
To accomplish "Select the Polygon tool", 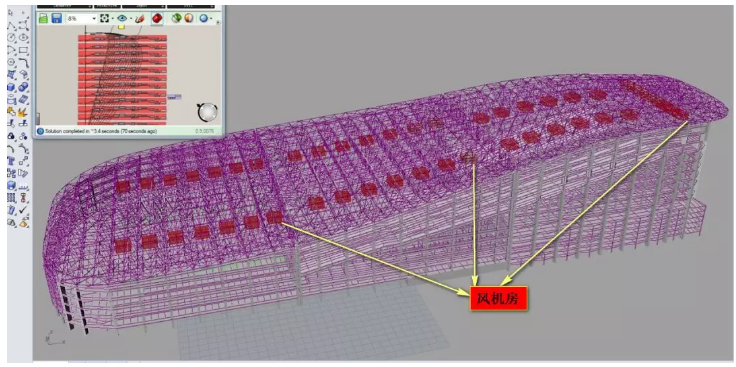I will point(11,62).
